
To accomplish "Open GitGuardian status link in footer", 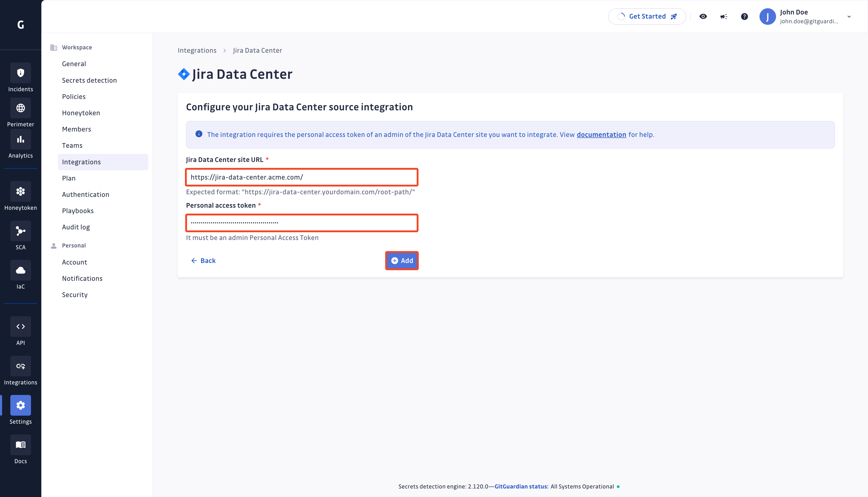I will [x=521, y=486].
